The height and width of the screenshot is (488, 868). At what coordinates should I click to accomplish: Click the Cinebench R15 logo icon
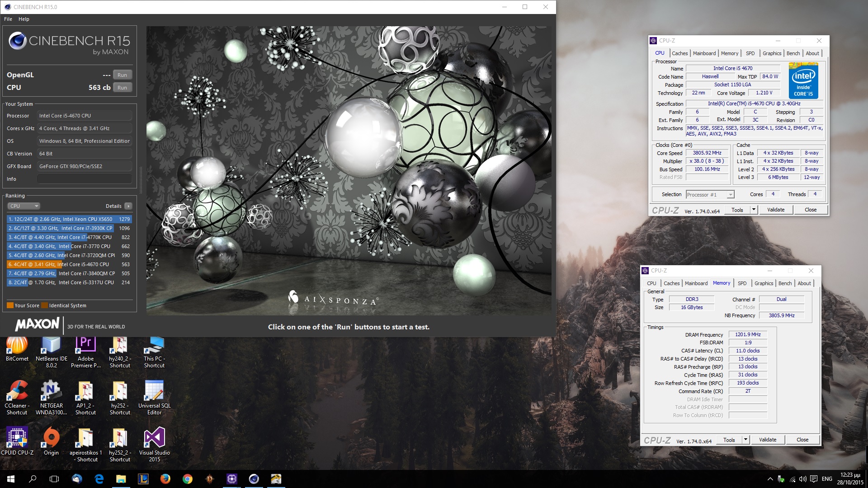18,41
